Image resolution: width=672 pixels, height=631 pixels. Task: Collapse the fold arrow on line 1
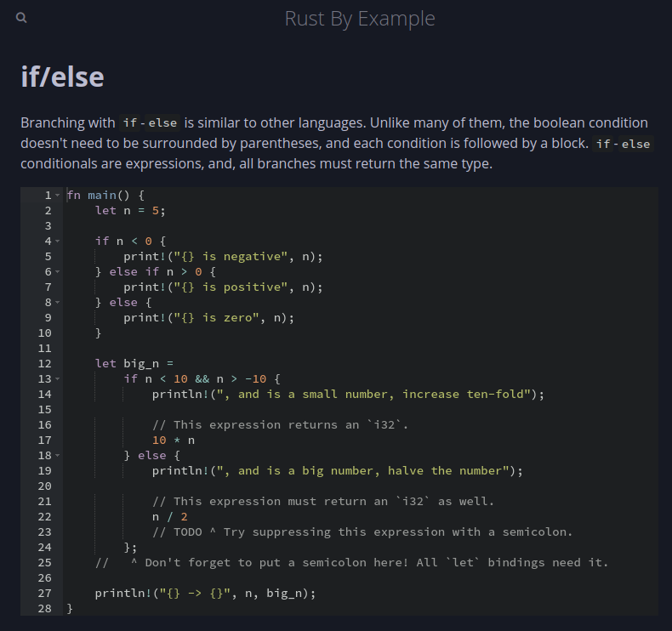(x=58, y=196)
